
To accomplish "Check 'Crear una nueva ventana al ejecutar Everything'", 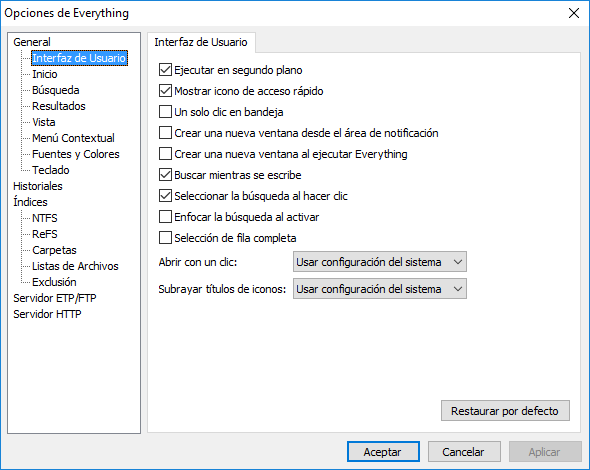I will point(165,154).
